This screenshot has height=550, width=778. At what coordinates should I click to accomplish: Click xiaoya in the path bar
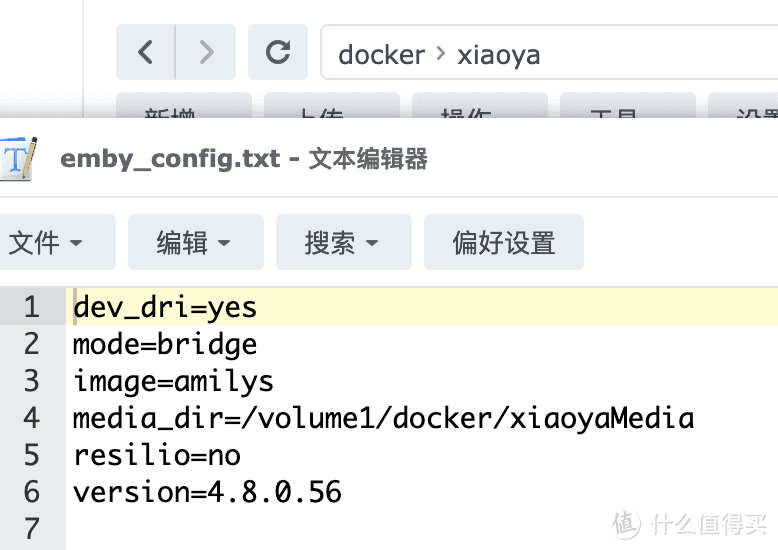pyautogui.click(x=499, y=54)
